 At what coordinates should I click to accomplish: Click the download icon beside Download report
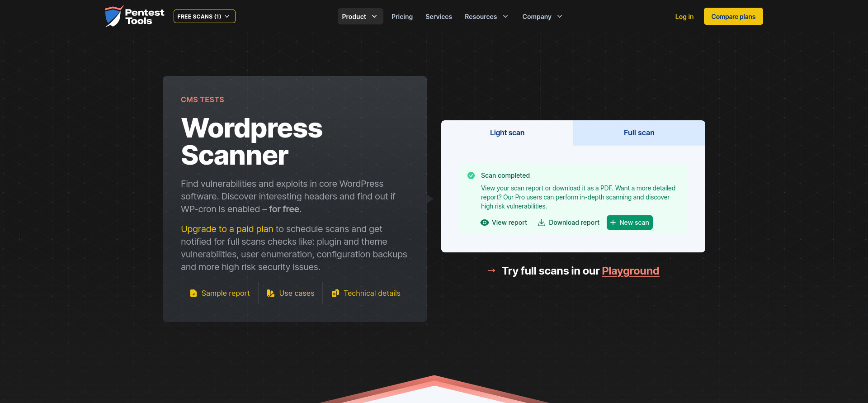pyautogui.click(x=541, y=223)
